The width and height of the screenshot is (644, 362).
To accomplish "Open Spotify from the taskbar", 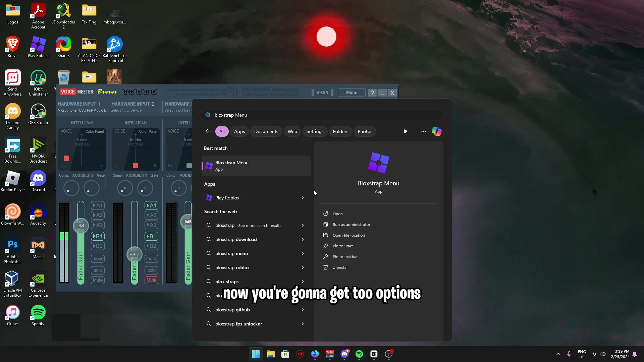I will click(359, 354).
